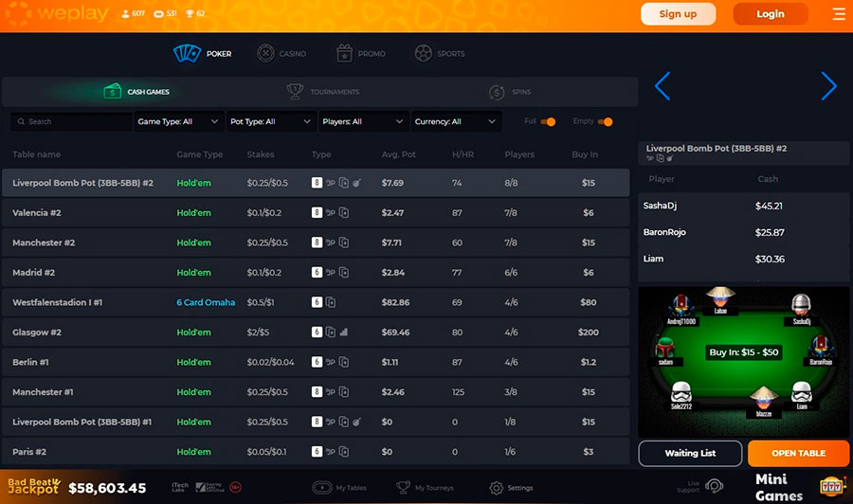Expand the Game Type dropdown
Viewport: 853px width, 504px height.
coord(177,122)
